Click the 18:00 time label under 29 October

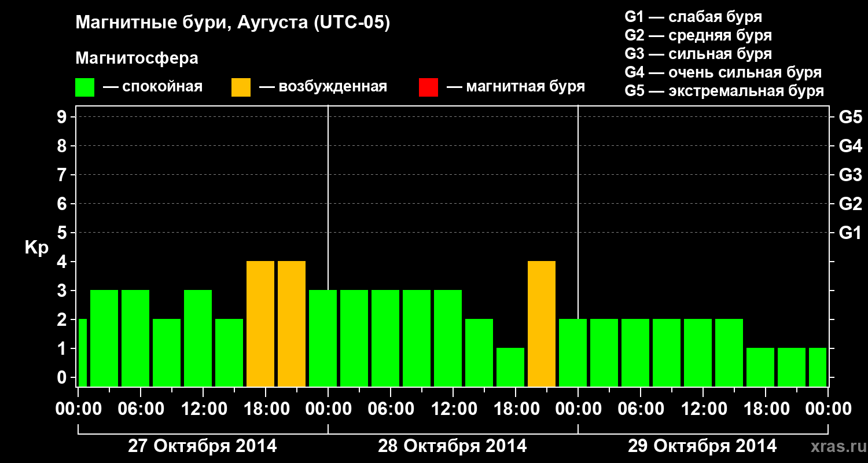tap(766, 409)
